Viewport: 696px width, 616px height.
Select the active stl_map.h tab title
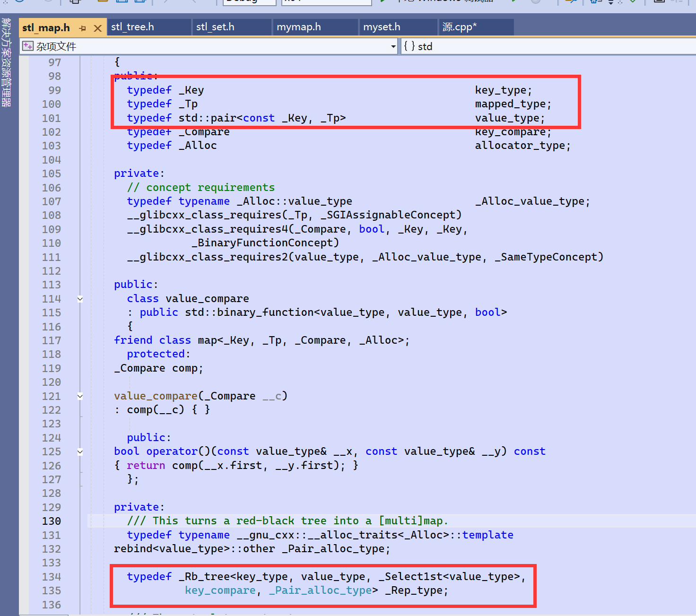(46, 28)
